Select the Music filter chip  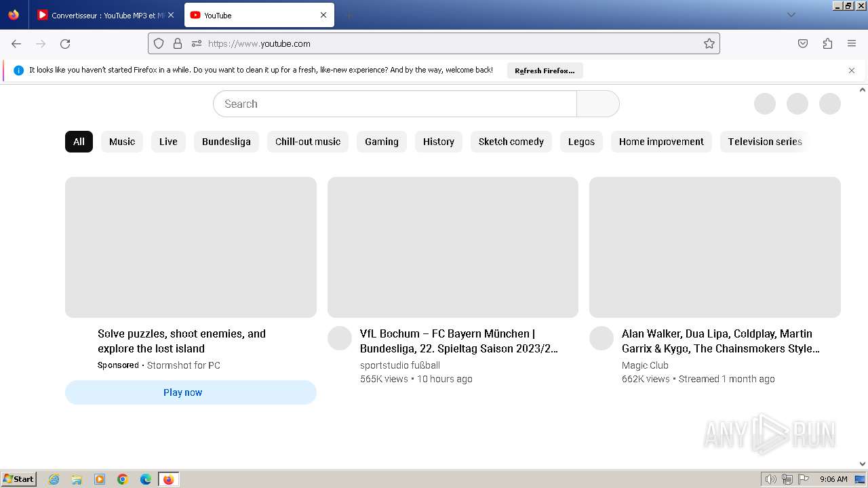click(122, 142)
